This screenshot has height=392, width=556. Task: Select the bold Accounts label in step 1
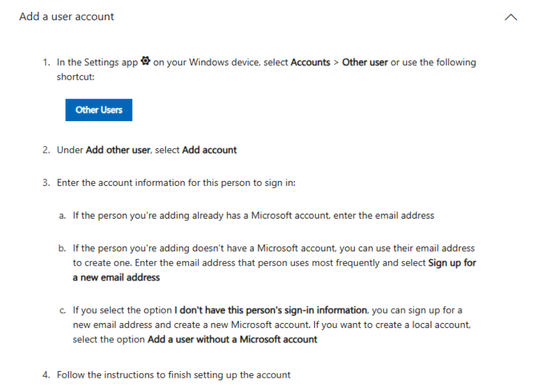click(311, 62)
